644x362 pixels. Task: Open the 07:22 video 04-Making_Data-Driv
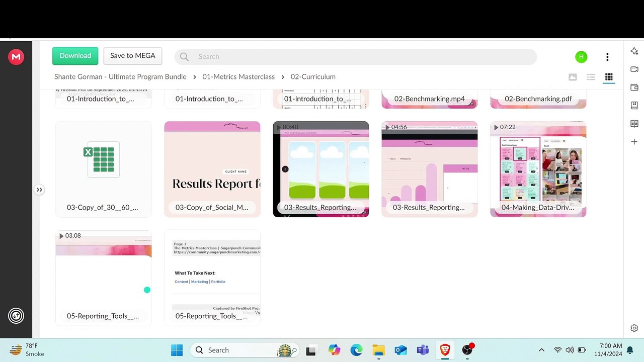pos(538,169)
